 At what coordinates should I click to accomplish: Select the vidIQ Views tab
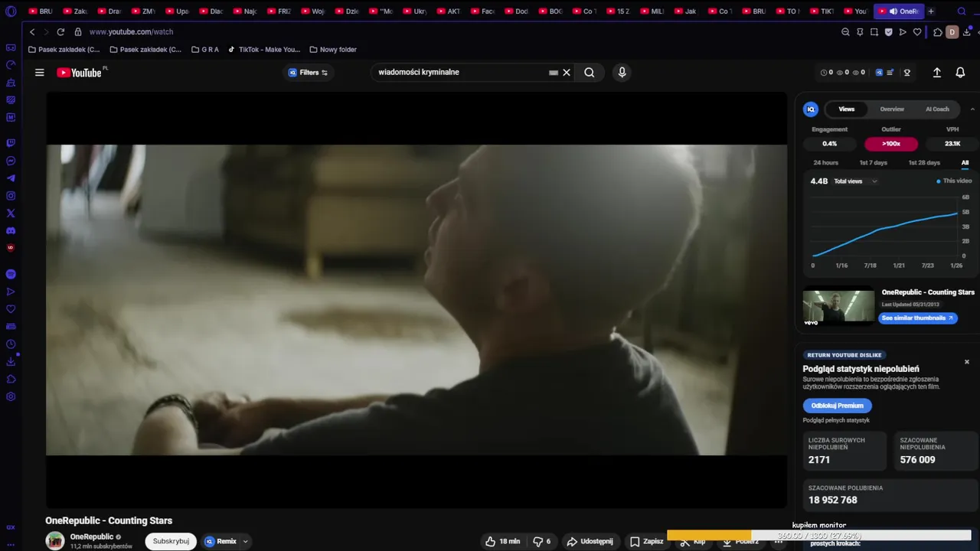tap(846, 109)
